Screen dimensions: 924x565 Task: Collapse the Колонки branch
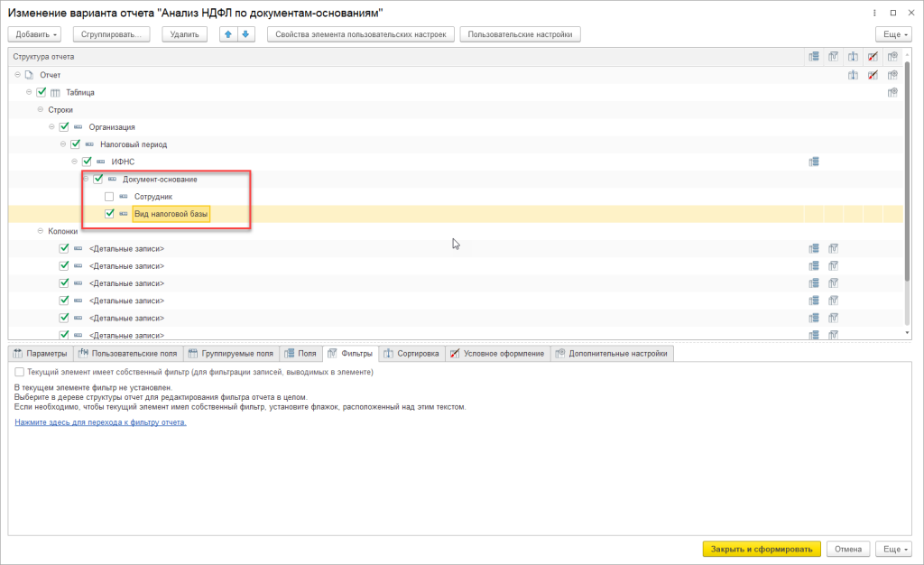(x=40, y=231)
